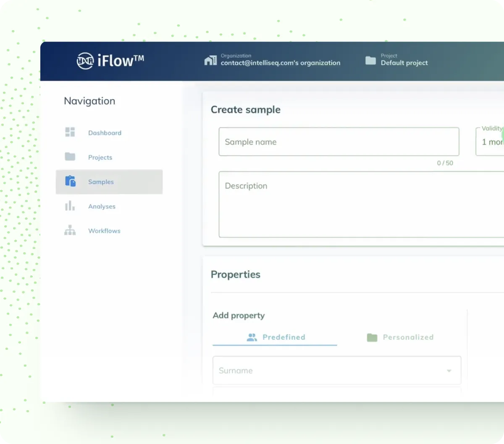Click the Workflows hierarchy icon
504x444 pixels.
point(70,230)
